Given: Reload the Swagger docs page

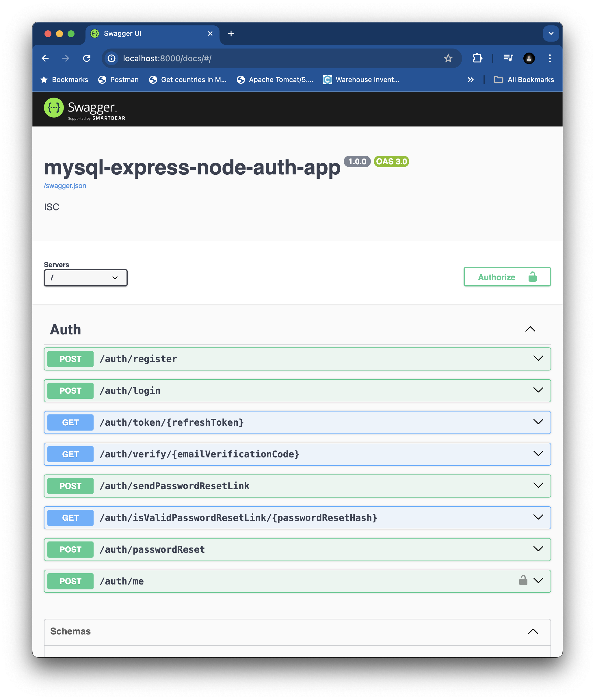Looking at the screenshot, I should pos(87,58).
